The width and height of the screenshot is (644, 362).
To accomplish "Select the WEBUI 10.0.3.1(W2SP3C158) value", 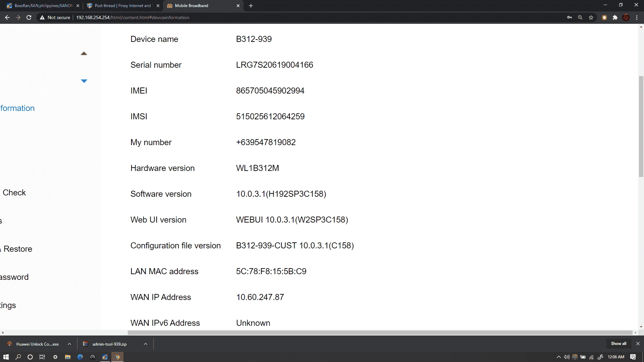I will 292,220.
